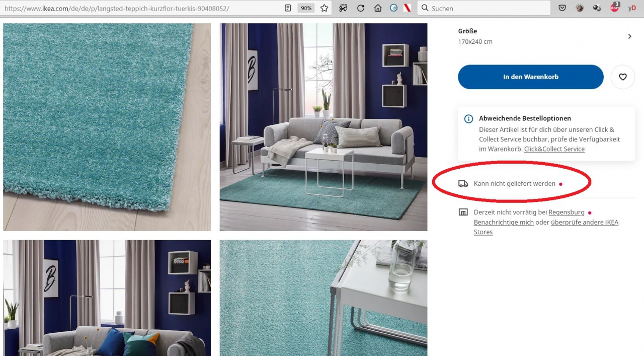Bookmark this page with star icon
Screen dimensions: 644x356
pyautogui.click(x=325, y=8)
